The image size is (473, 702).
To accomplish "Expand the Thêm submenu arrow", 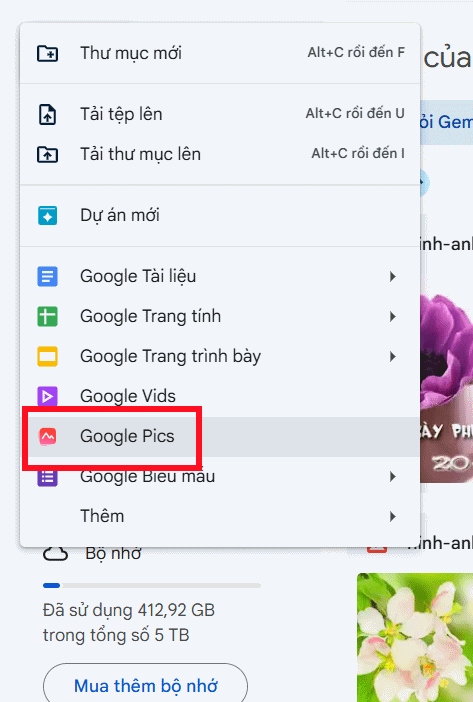I will coord(392,516).
